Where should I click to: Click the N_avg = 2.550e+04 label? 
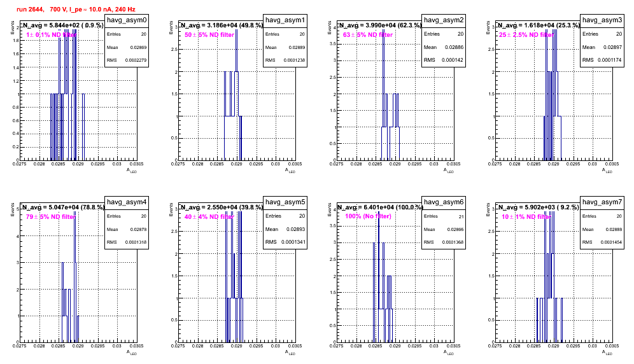pyautogui.click(x=221, y=207)
